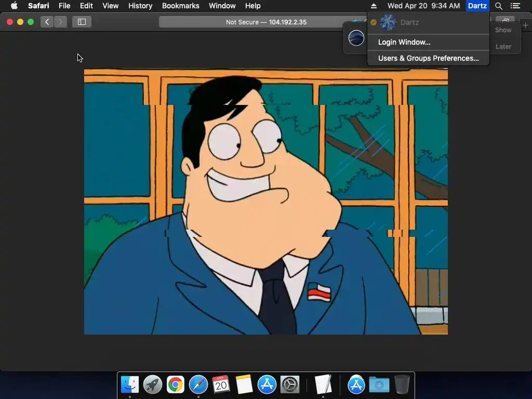The height and width of the screenshot is (399, 532).
Task: Open Notification Center list icon
Action: 515,6
